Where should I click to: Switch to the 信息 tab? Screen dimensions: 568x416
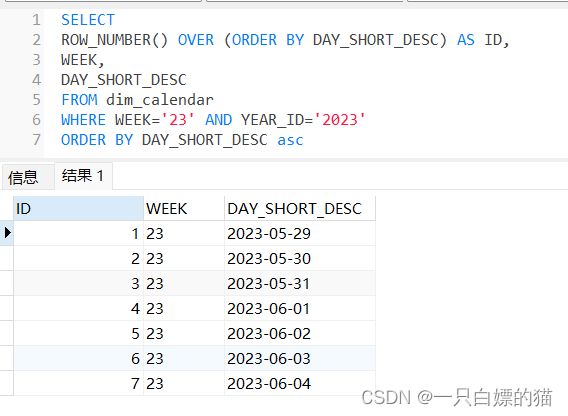click(23, 177)
